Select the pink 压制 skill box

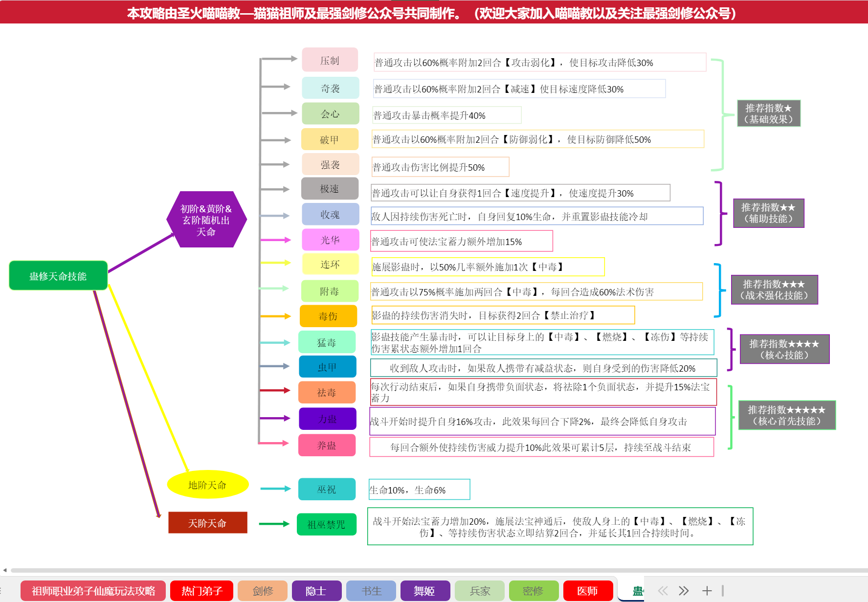[330, 60]
